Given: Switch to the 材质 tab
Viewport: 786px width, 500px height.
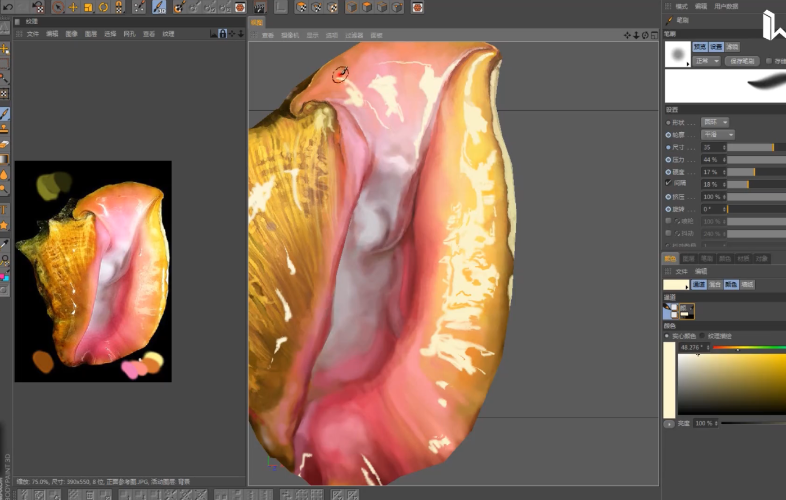Looking at the screenshot, I should (x=743, y=258).
